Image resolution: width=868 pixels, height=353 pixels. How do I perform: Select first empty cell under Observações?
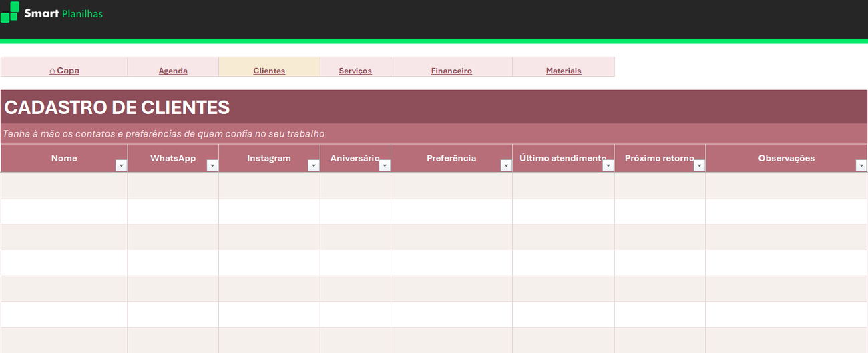787,185
